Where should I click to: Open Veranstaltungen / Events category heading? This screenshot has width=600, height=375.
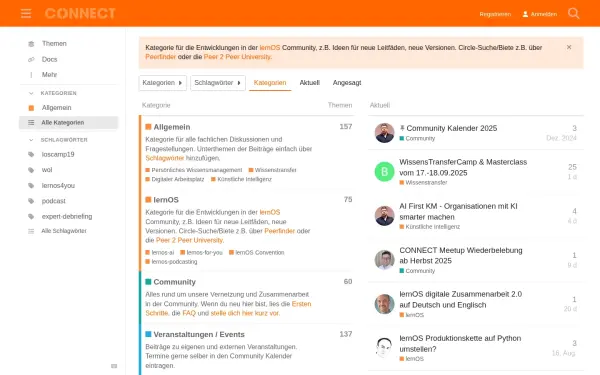point(199,334)
